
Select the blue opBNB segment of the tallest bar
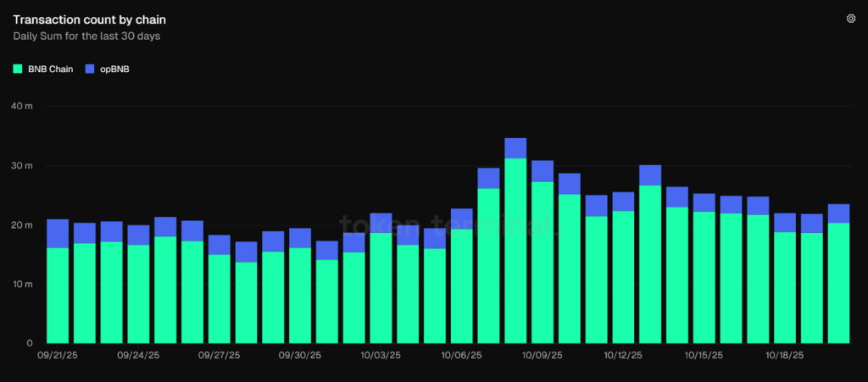[x=515, y=148]
